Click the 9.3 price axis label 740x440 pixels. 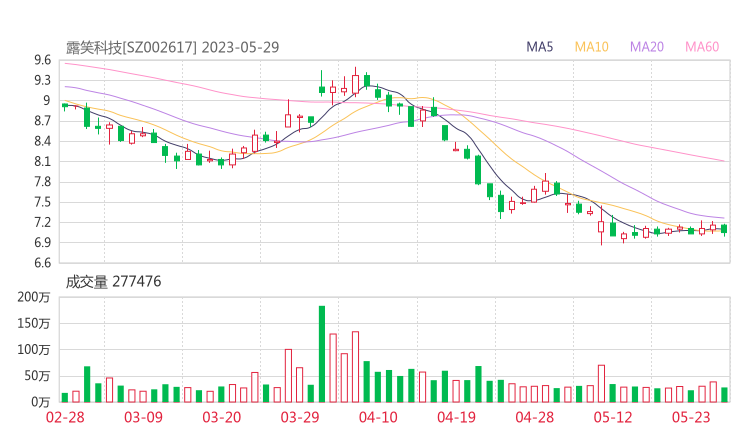click(x=42, y=80)
